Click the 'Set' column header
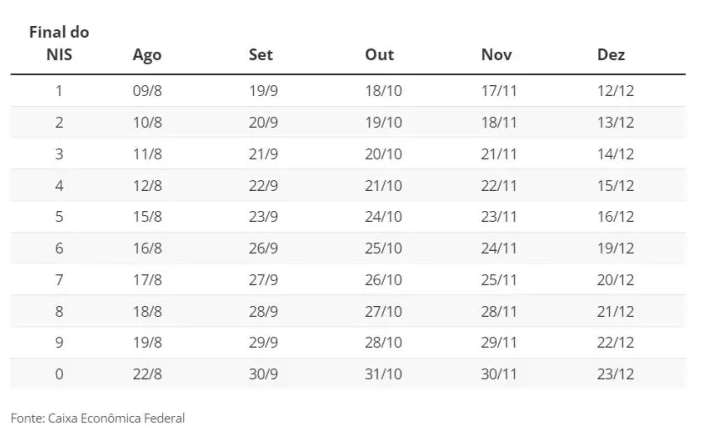Viewport: 715px width, 441px height. tap(261, 55)
